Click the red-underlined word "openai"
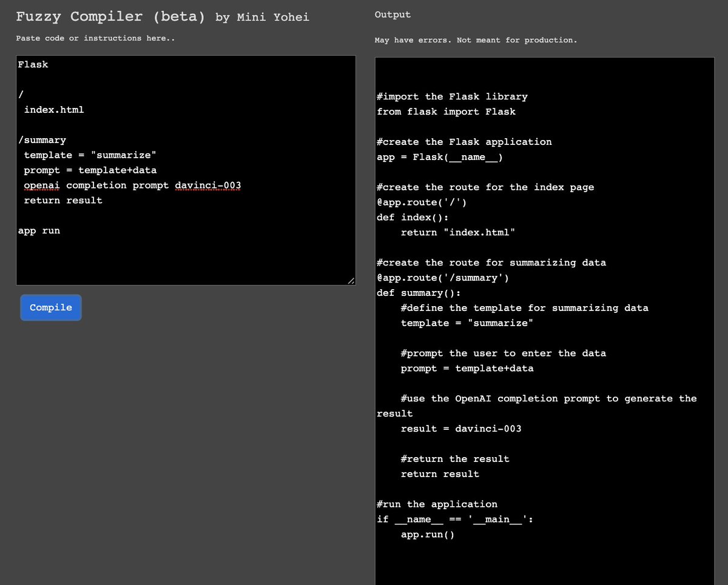 (41, 185)
